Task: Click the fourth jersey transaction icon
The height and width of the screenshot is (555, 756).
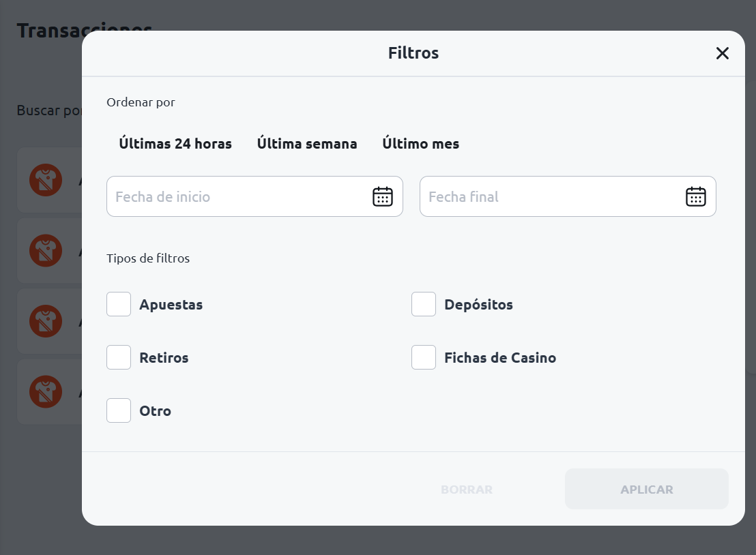Action: pos(46,391)
